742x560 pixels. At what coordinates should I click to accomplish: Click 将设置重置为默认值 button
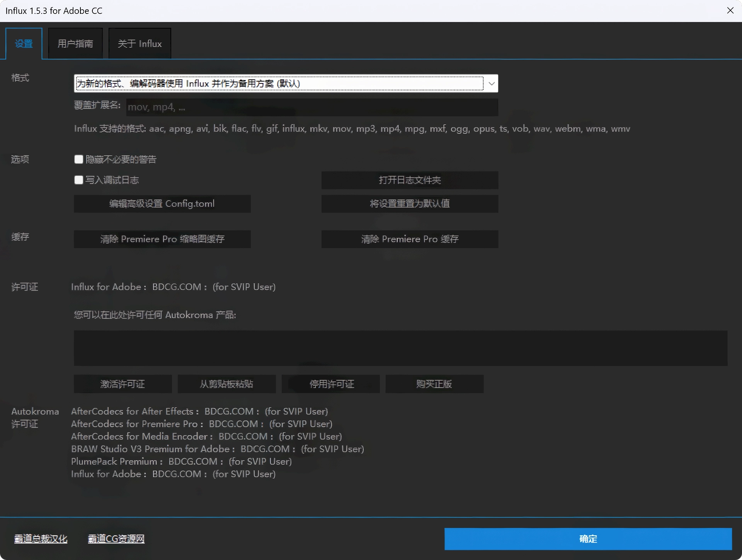410,204
